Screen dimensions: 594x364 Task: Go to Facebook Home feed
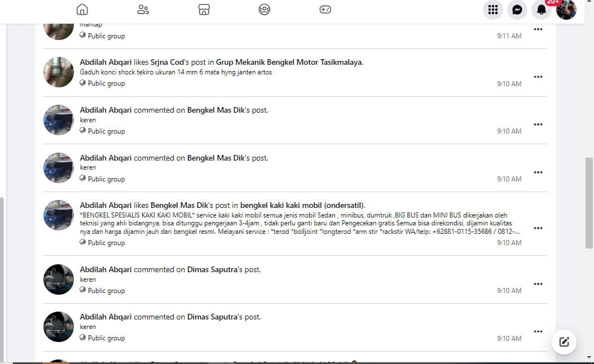click(x=82, y=10)
